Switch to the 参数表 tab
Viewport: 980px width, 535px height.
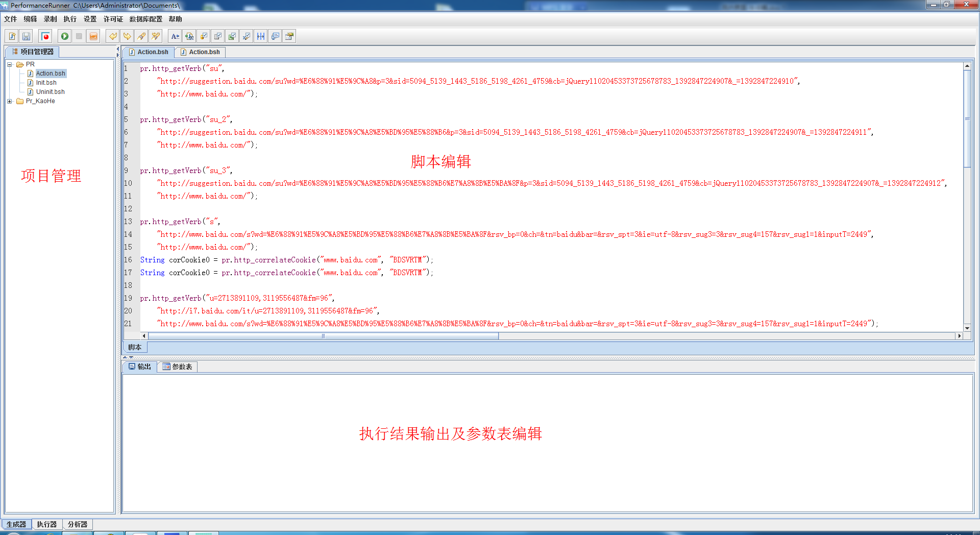pyautogui.click(x=177, y=367)
